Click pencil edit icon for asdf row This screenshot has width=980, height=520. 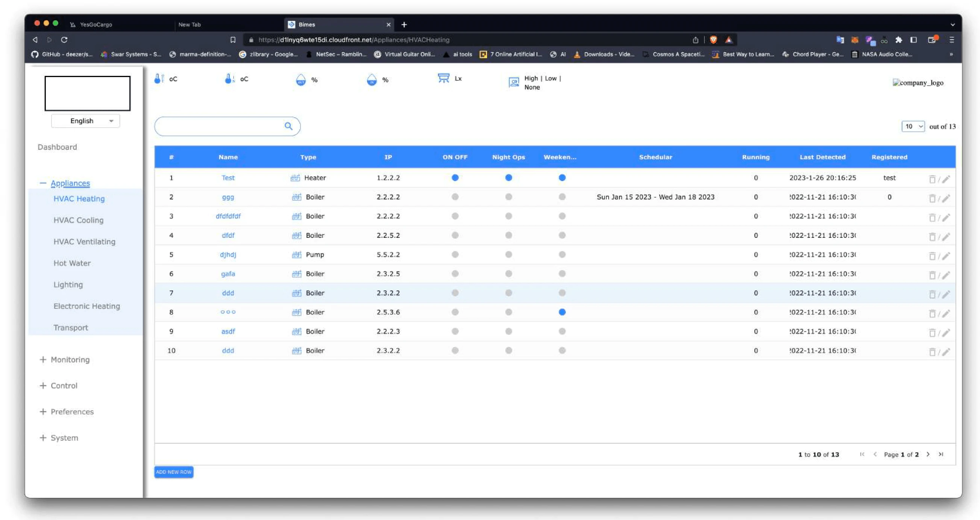click(946, 333)
